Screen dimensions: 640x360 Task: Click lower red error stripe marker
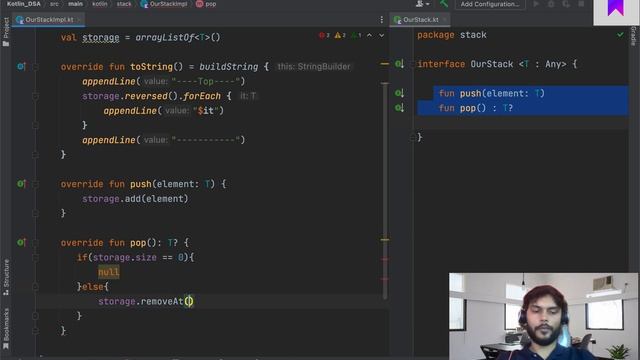click(x=384, y=279)
